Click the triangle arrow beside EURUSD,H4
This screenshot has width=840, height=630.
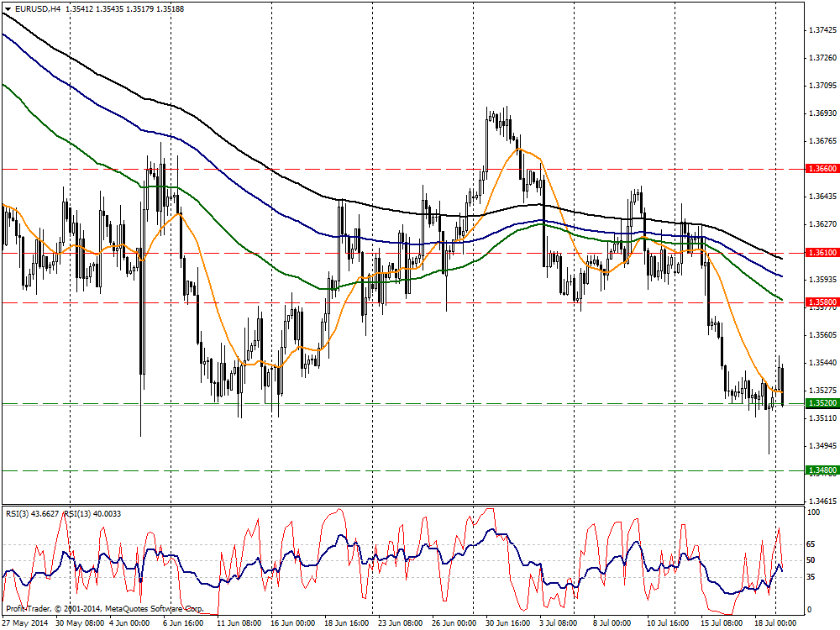pos(8,8)
